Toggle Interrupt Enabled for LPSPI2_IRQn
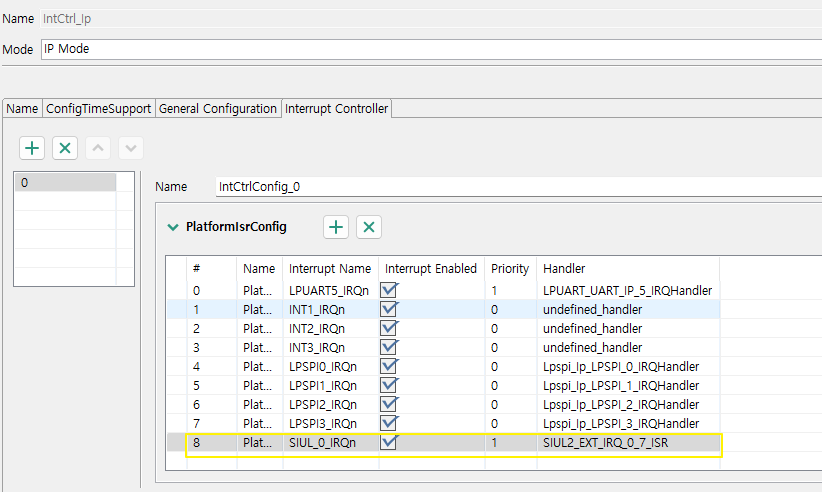 [x=390, y=404]
